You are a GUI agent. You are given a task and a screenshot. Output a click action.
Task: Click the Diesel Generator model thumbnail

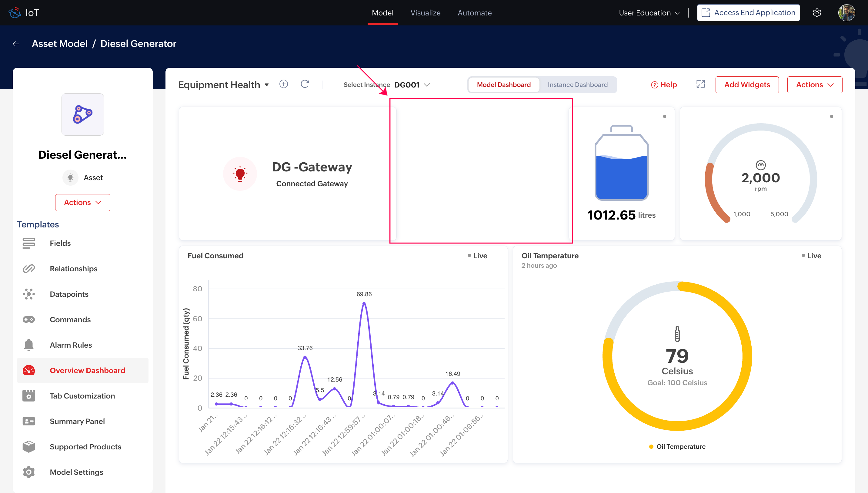pos(83,114)
